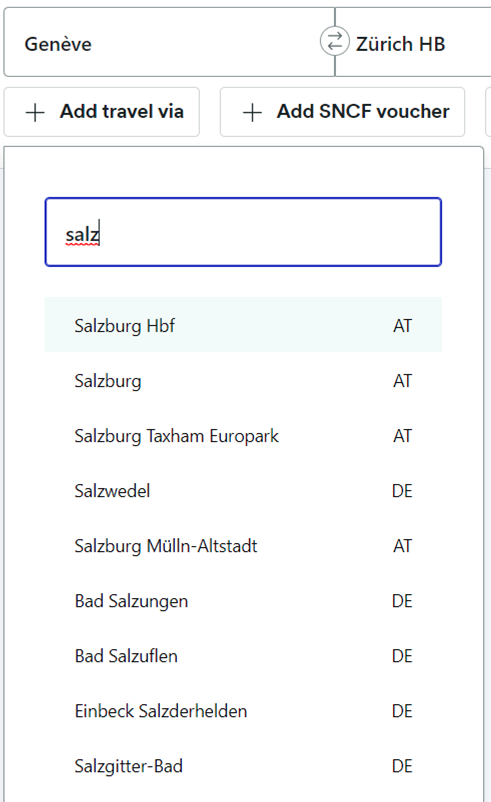Screen dimensions: 491x802
Task: Click DE country code beside Salzwedel
Action: click(x=402, y=491)
